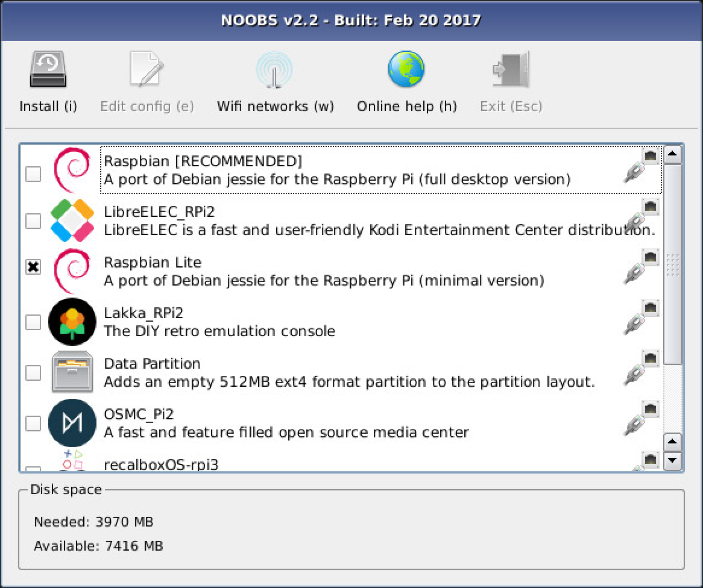Click 'Available: 7416 MB' text

pyautogui.click(x=99, y=546)
